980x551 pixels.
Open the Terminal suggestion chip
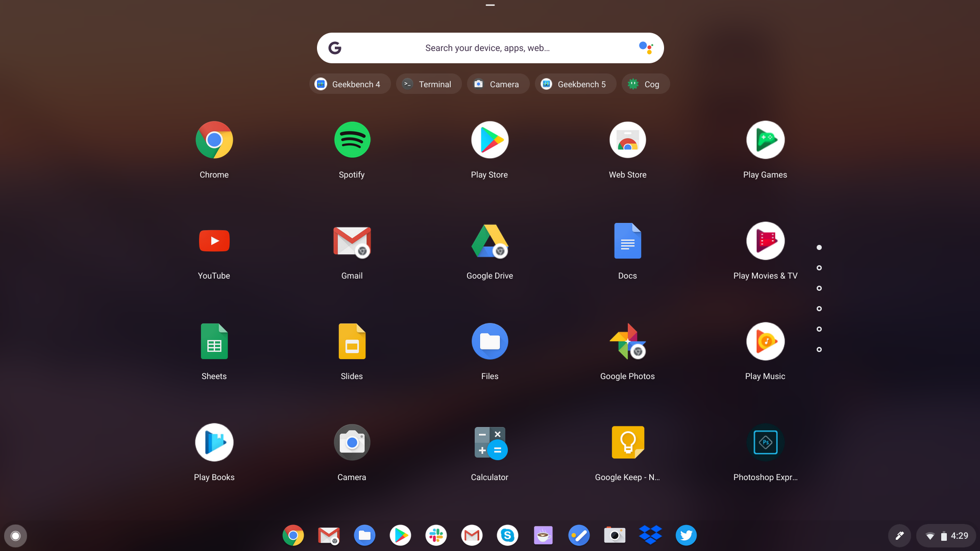pyautogui.click(x=429, y=84)
